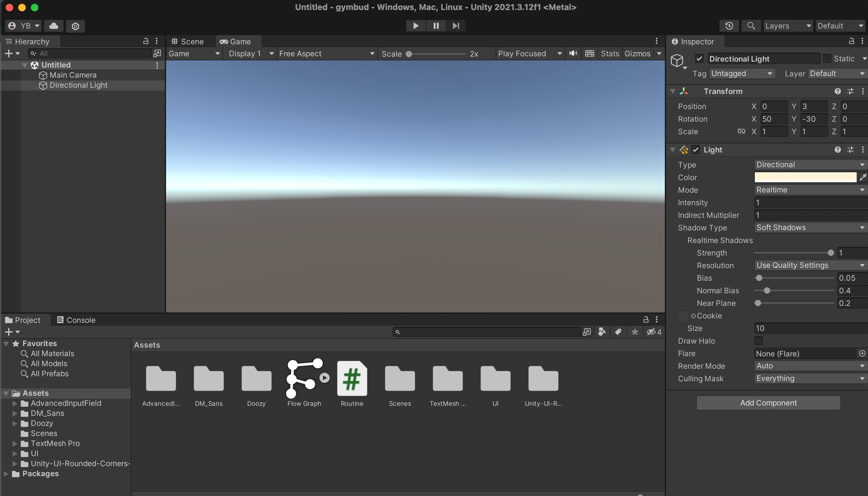868x496 pixels.
Task: Mute audio in Game view
Action: (573, 53)
